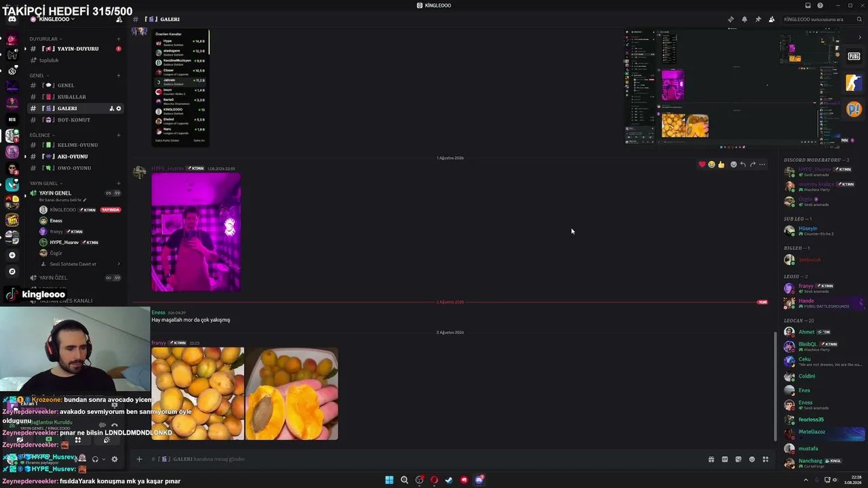868x488 pixels.
Task: Open the KİNGLEOOO server dropdown menu
Action: coord(57,19)
